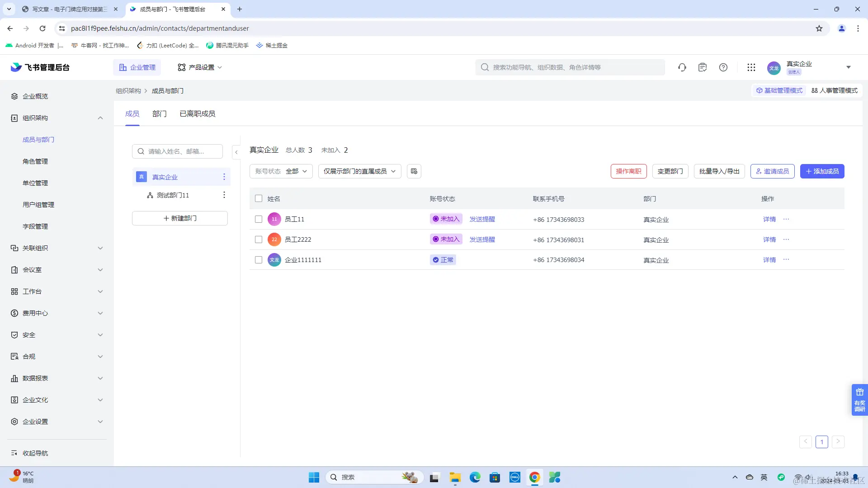The width and height of the screenshot is (868, 488).
Task: Toggle the select-all checkbox in table header
Action: [259, 198]
